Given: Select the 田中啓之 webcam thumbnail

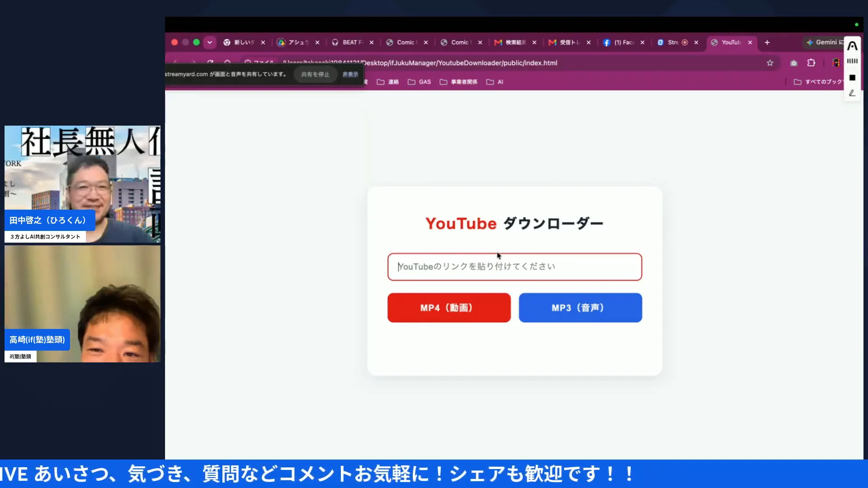Looking at the screenshot, I should [x=82, y=184].
